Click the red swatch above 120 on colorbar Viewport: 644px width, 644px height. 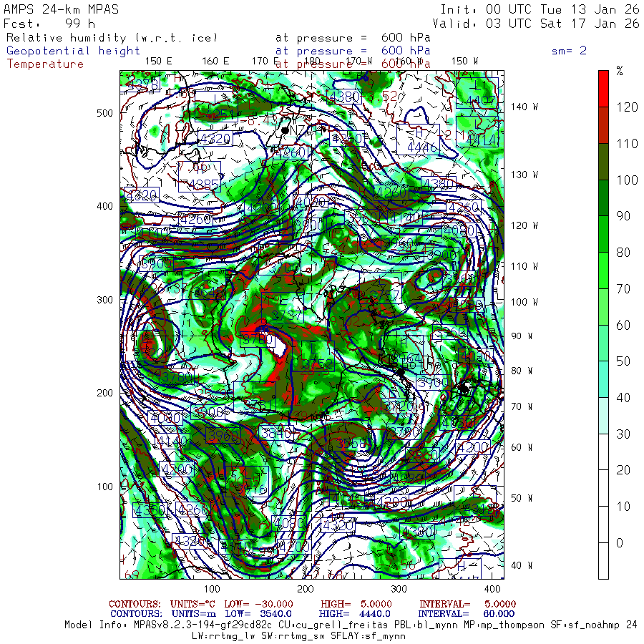[603, 89]
